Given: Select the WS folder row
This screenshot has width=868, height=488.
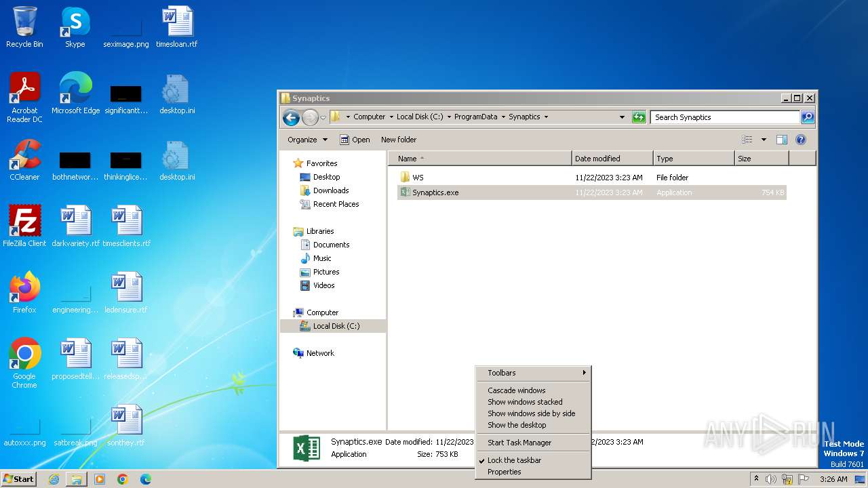Looking at the screenshot, I should pos(592,178).
